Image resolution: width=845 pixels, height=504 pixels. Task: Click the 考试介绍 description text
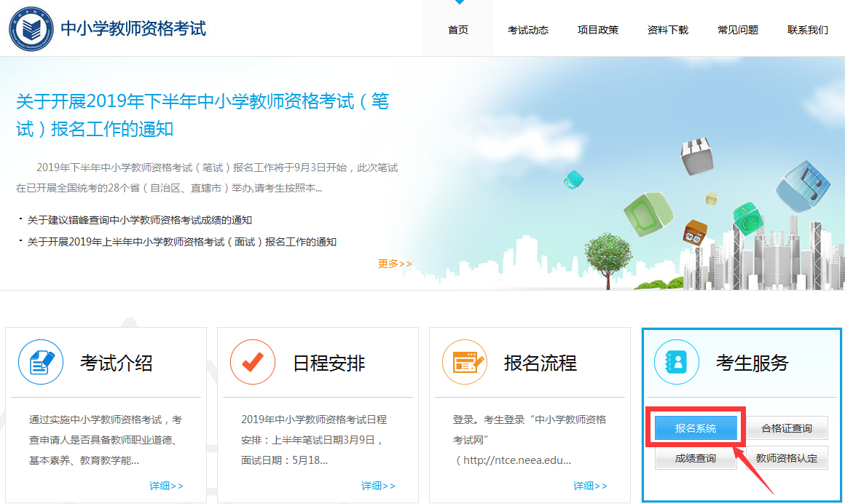(x=106, y=440)
